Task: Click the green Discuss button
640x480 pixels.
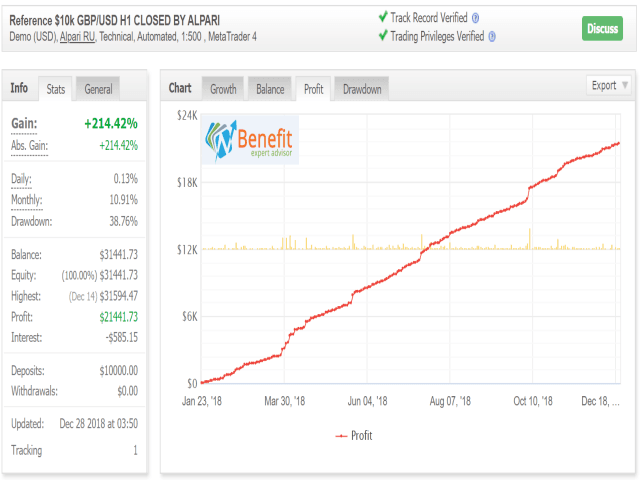Action: click(x=602, y=29)
